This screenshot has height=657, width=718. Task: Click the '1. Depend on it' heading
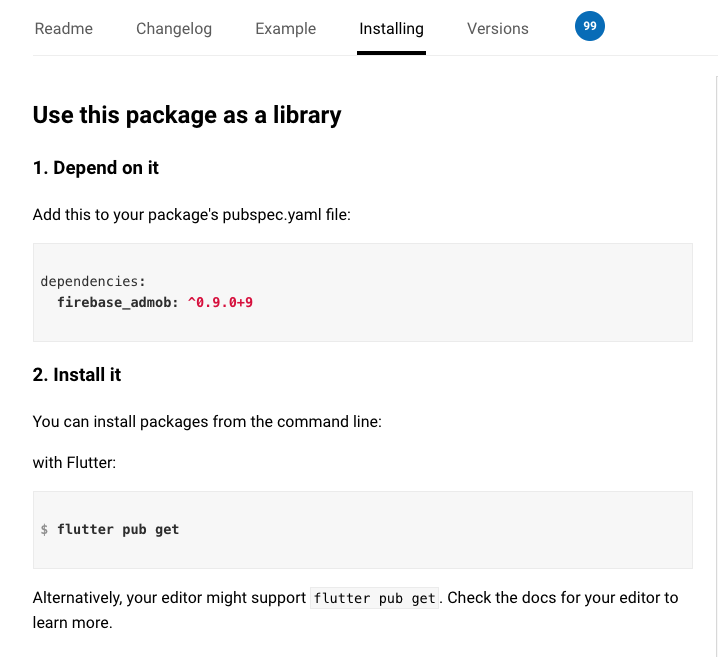pos(96,168)
